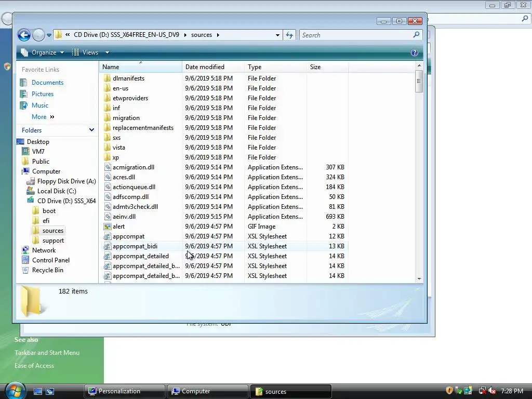This screenshot has width=532, height=399.
Task: Go back with the blue Back arrow
Action: coord(24,35)
